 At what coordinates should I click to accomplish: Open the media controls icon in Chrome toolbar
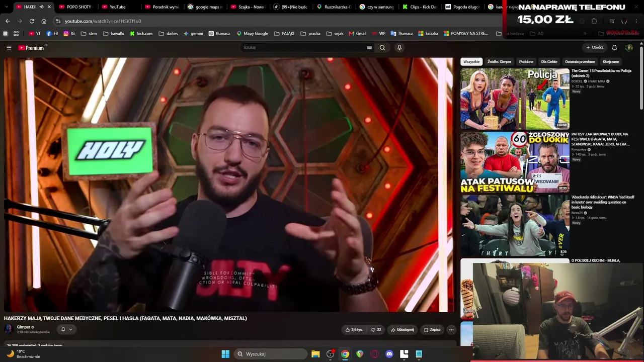(x=612, y=21)
